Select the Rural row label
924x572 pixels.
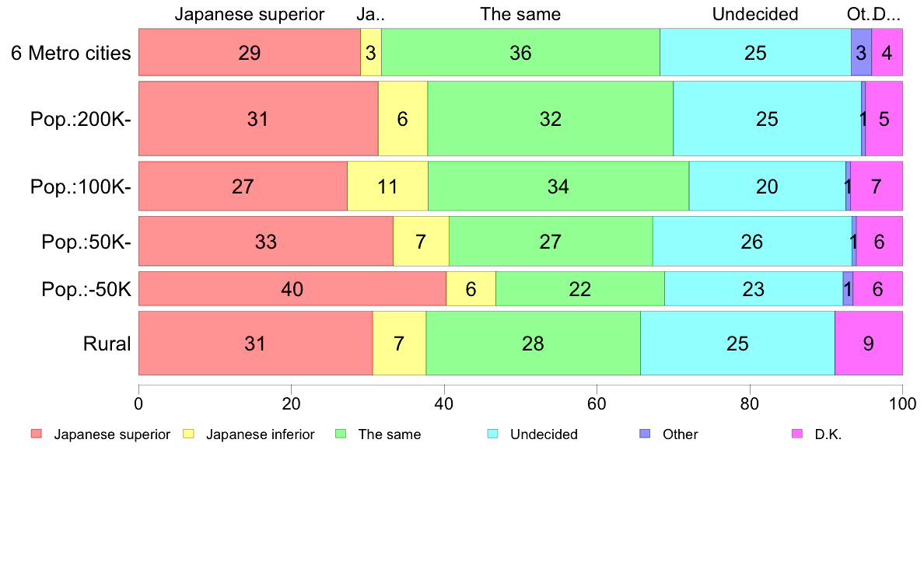[x=107, y=344]
